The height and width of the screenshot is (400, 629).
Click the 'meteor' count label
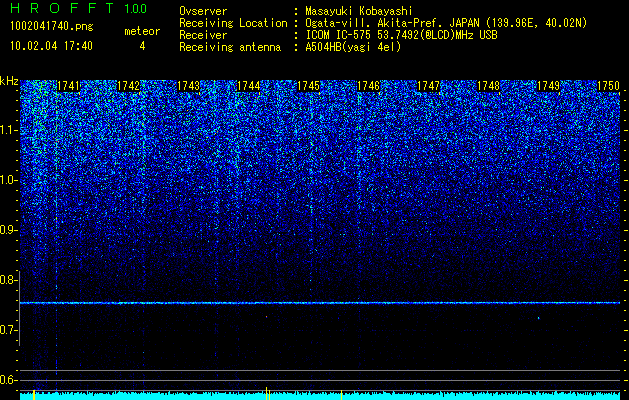[142, 31]
